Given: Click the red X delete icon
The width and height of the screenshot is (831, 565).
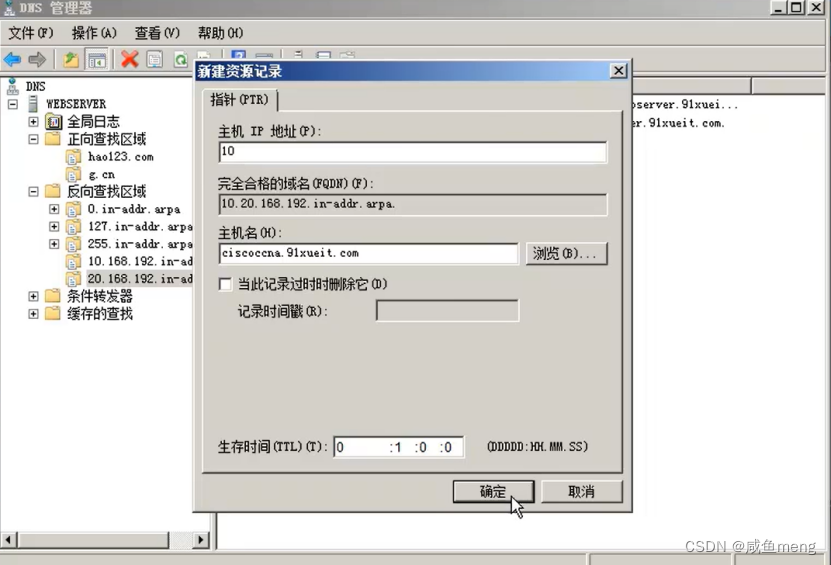Looking at the screenshot, I should coord(129,59).
